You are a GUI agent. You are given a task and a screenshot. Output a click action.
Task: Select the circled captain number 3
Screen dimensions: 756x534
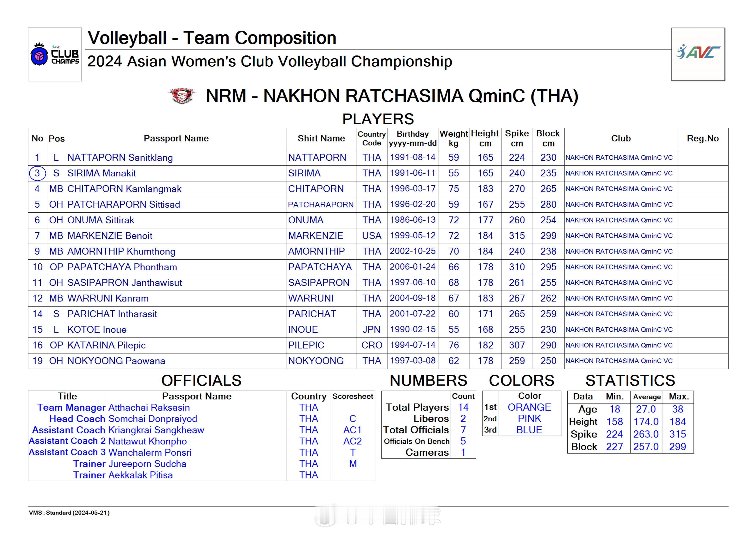tap(37, 173)
